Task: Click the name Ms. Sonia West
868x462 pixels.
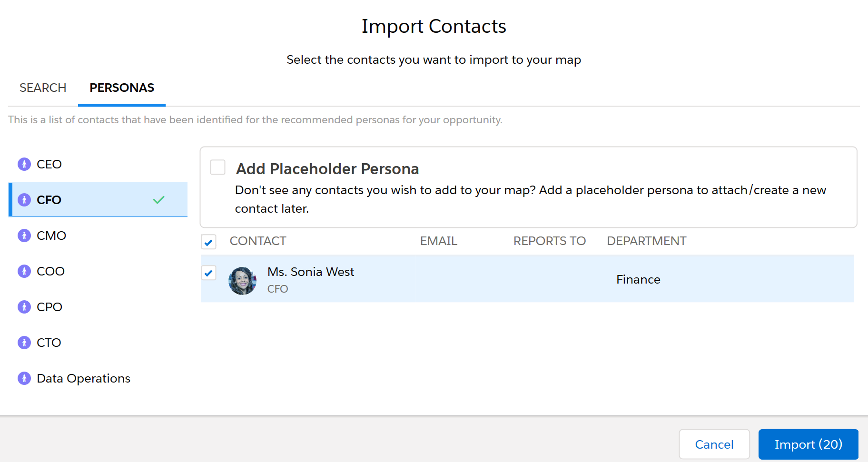Action: [311, 272]
